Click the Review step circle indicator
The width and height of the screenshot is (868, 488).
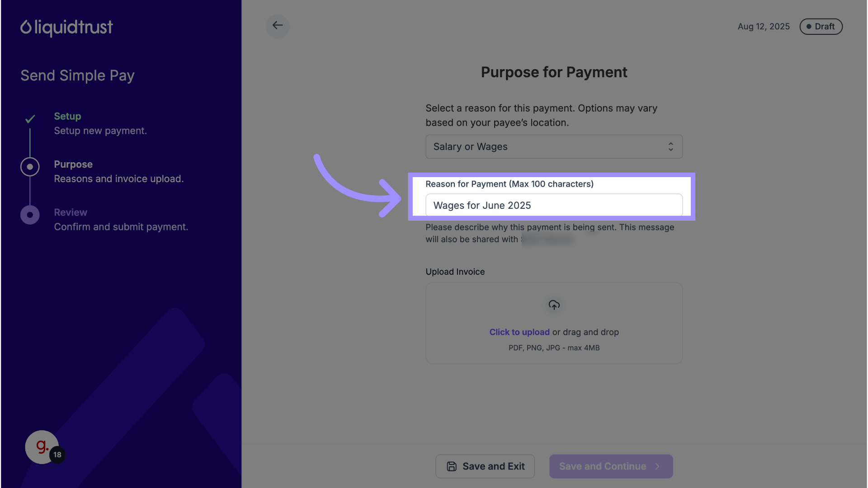tap(30, 215)
